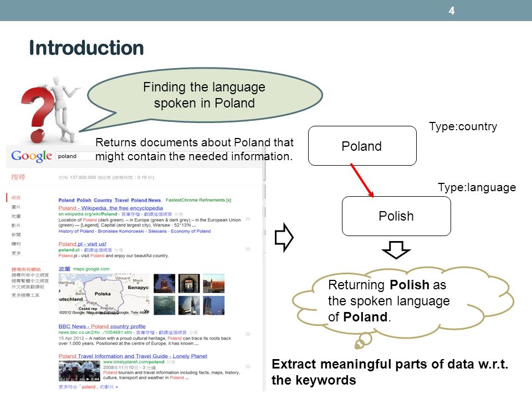Open the "Poland.pl - visit us!" result
The image size is (532, 399).
[83, 244]
